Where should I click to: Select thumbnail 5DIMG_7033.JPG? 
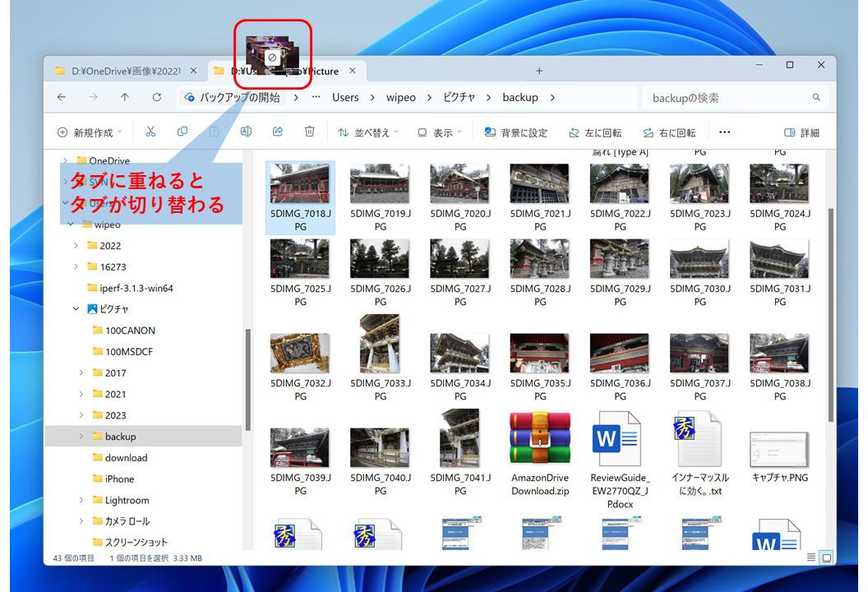pos(381,358)
